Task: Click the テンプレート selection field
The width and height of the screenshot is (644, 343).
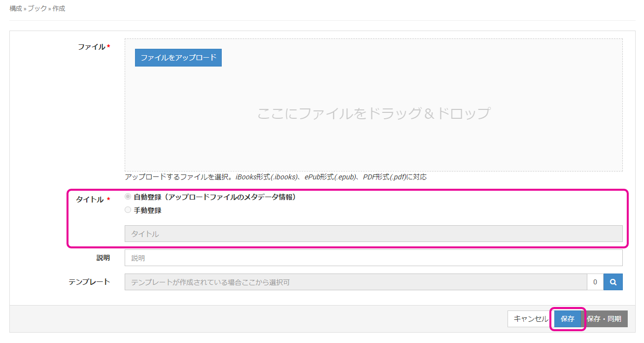Action: pos(355,282)
